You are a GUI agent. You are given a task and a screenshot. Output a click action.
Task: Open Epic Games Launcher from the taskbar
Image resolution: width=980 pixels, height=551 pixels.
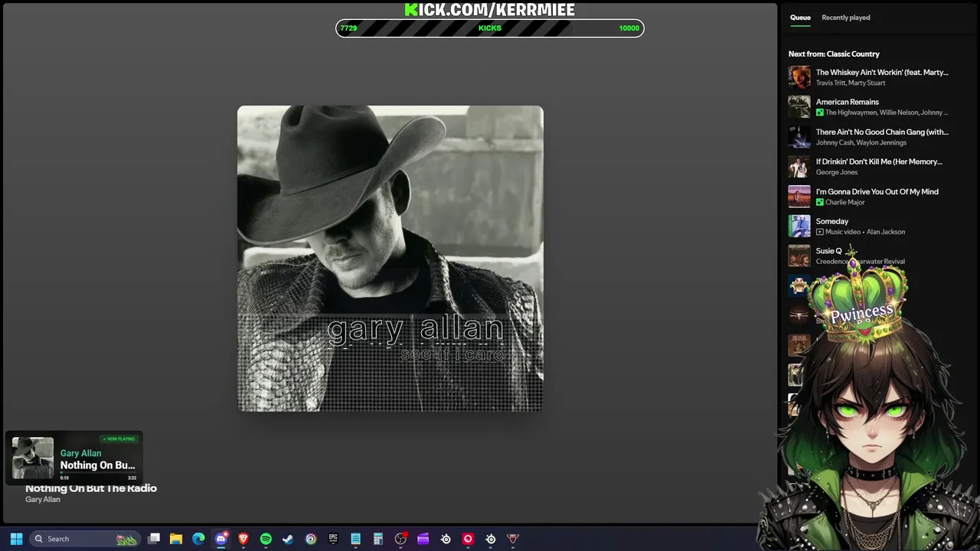[333, 539]
